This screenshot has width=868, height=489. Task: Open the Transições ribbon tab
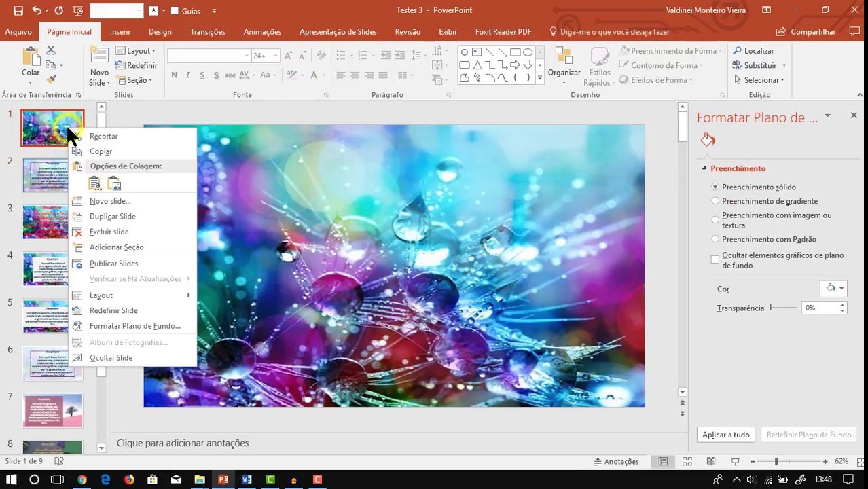(208, 32)
